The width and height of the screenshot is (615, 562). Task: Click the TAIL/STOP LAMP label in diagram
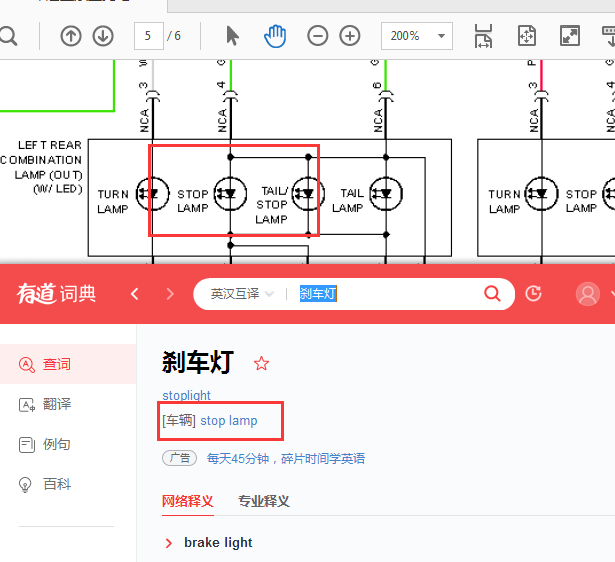[x=272, y=205]
